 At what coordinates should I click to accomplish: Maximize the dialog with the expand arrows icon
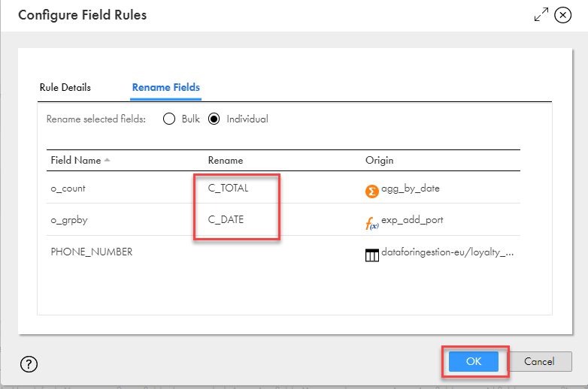pos(541,15)
